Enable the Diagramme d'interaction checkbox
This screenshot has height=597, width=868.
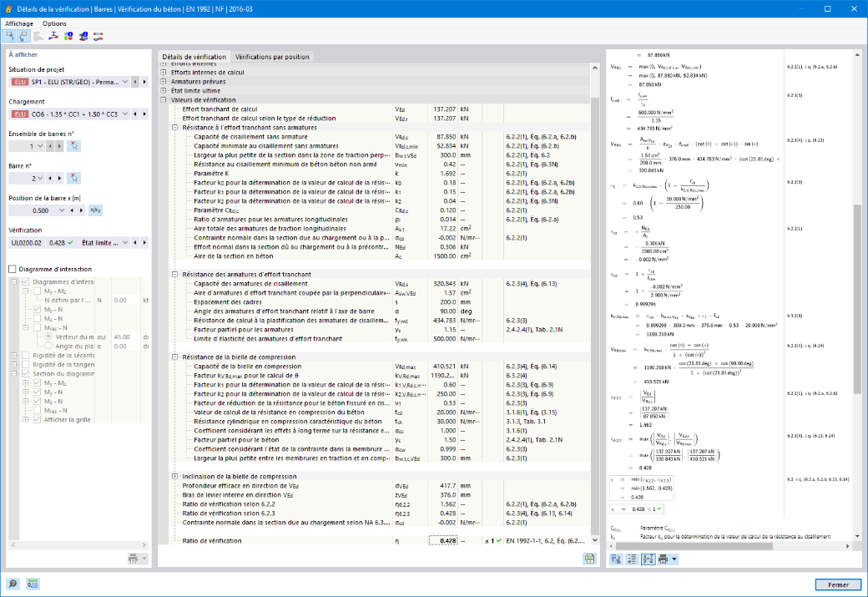coord(13,269)
